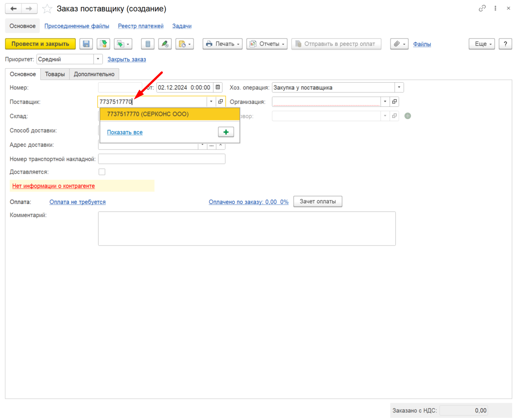Open the Оплата не требуется link
Image resolution: width=517 pixels, height=420 pixels.
pos(77,202)
